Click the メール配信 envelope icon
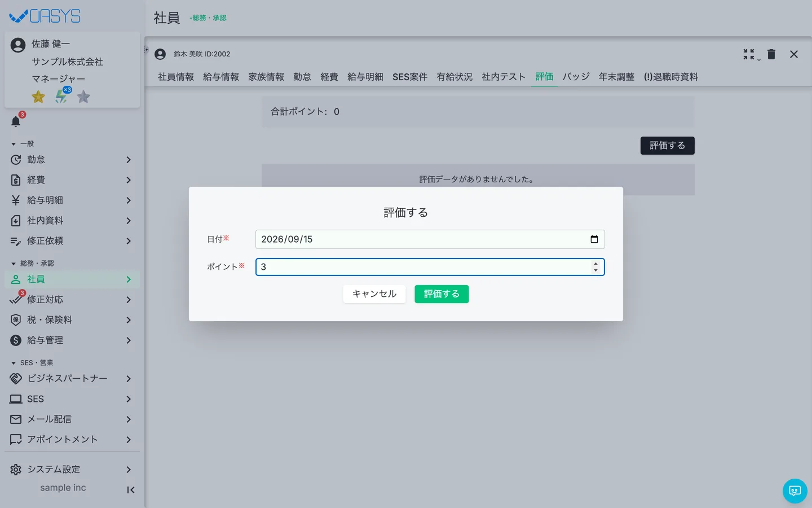The width and height of the screenshot is (812, 508). pyautogui.click(x=16, y=419)
